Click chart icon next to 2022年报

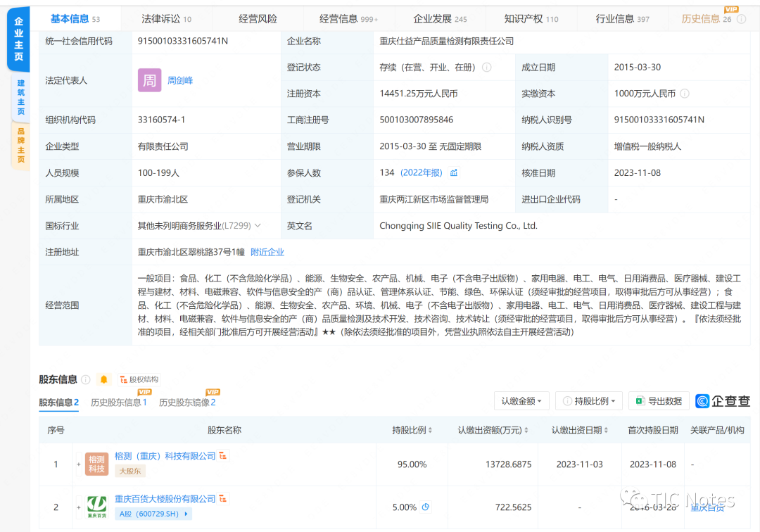coord(454,172)
